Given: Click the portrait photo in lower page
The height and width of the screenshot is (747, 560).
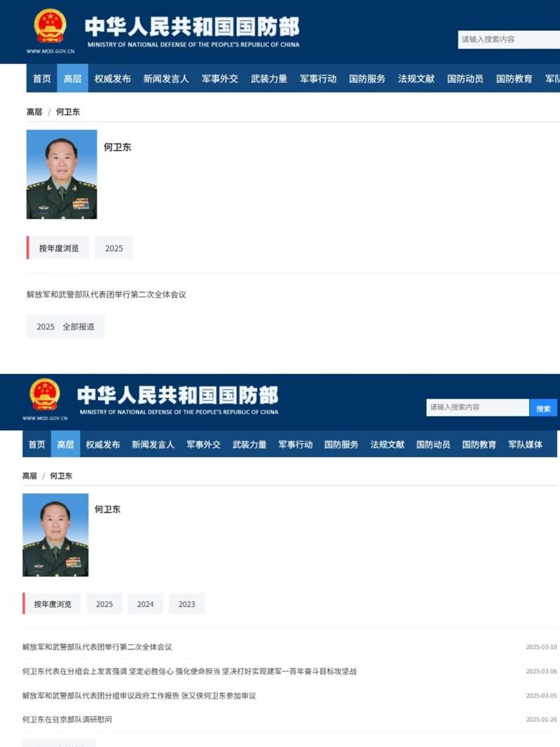Looking at the screenshot, I should tap(55, 535).
